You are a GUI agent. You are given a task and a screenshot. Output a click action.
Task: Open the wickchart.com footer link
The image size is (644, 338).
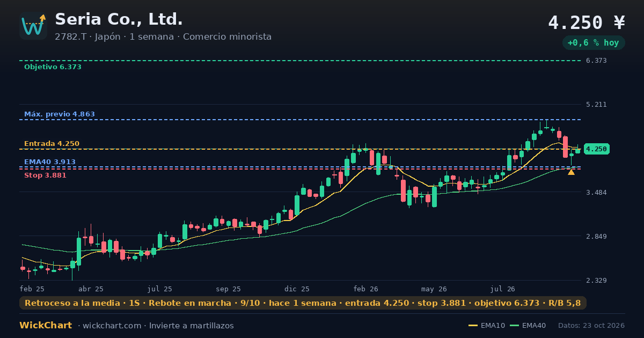111,326
